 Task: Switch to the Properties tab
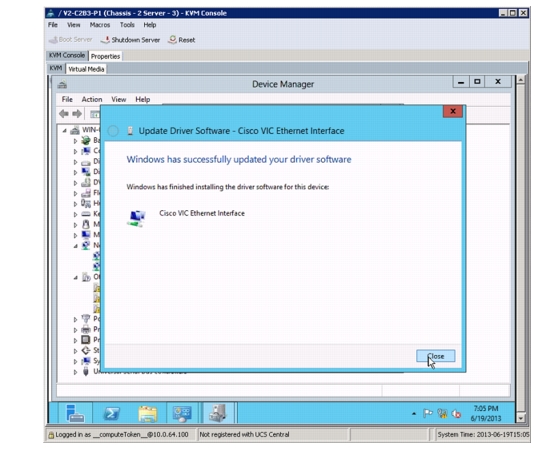[105, 56]
